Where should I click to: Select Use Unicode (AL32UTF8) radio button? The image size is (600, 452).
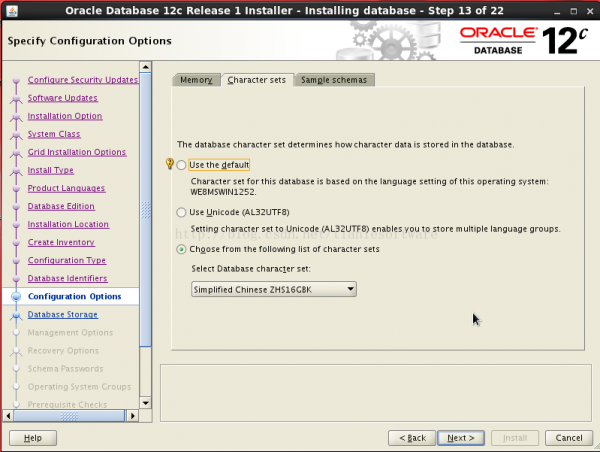pos(181,212)
